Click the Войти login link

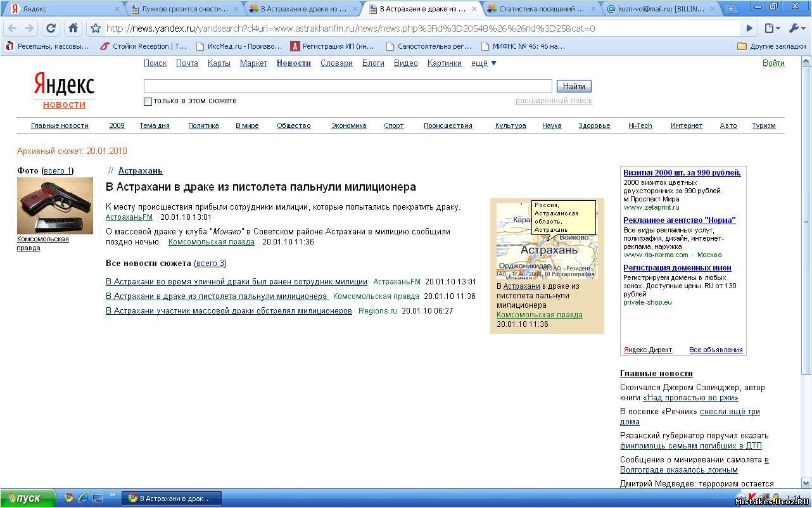click(x=773, y=63)
